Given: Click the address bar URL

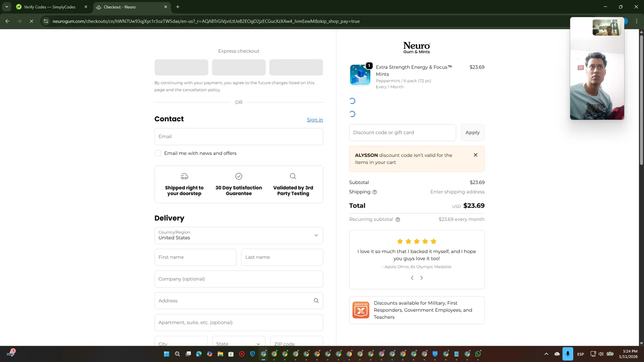Looking at the screenshot, I should click(206, 21).
